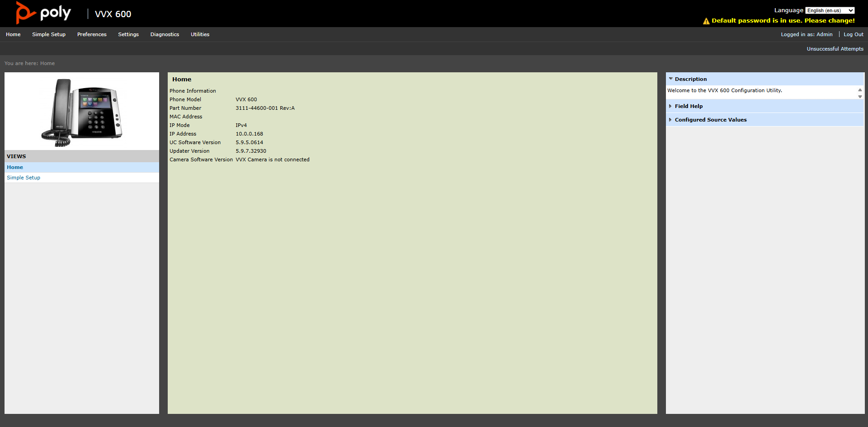Click the Description scroll-up arrow
868x427 pixels.
pos(860,90)
